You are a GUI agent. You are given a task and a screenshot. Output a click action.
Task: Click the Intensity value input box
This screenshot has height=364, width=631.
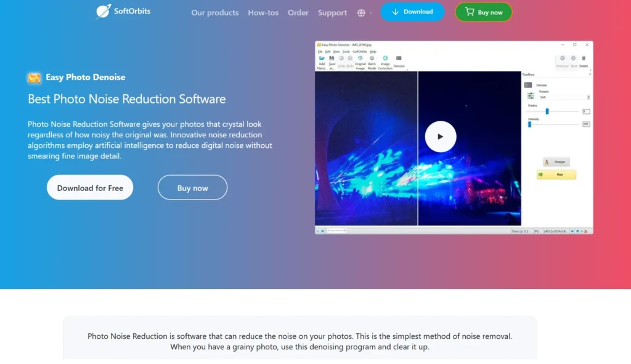pyautogui.click(x=586, y=124)
